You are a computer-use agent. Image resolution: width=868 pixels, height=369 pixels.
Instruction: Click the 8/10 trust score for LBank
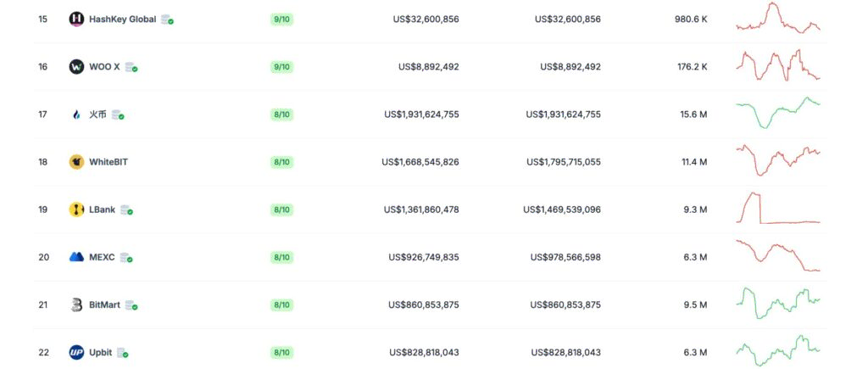point(281,210)
